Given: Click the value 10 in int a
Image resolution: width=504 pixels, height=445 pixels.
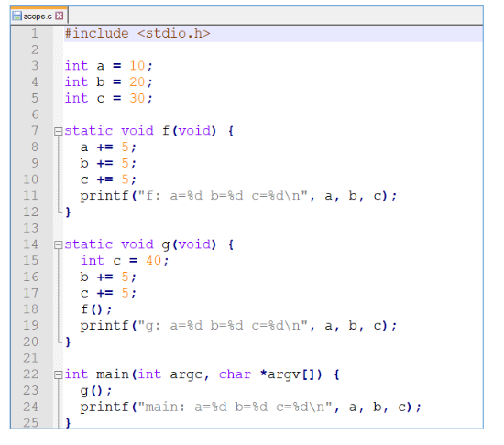Looking at the screenshot, I should coord(137,66).
